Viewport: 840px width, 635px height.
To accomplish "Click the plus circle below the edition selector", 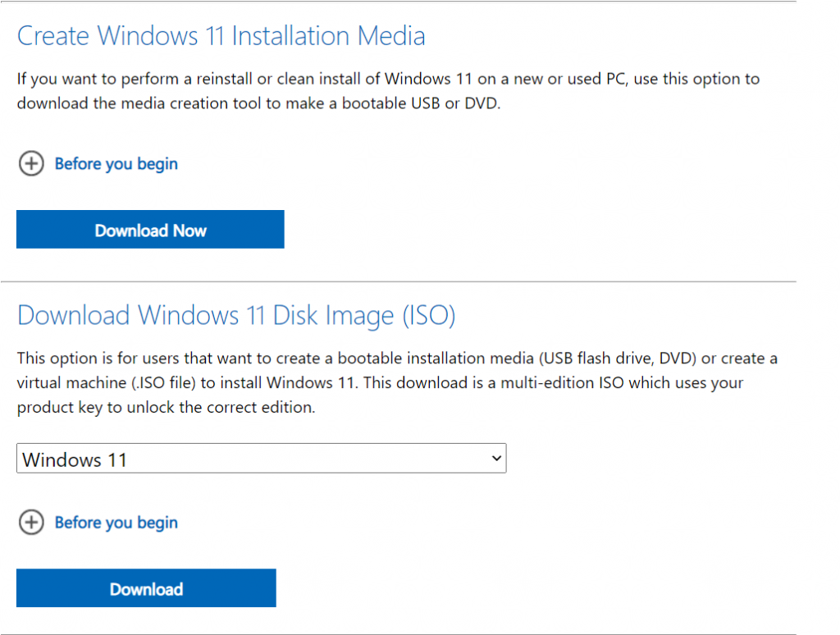I will (31, 523).
